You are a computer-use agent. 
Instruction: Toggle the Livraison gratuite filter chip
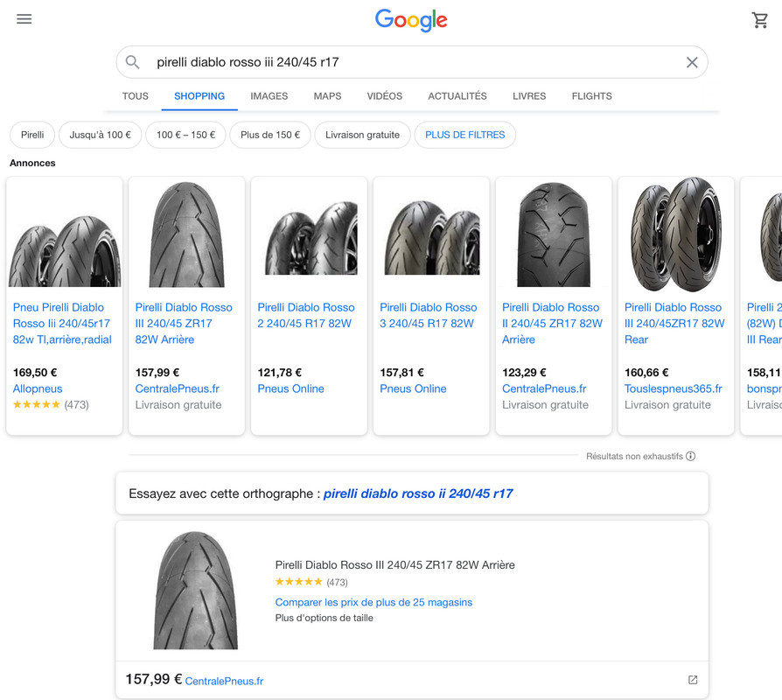point(363,135)
